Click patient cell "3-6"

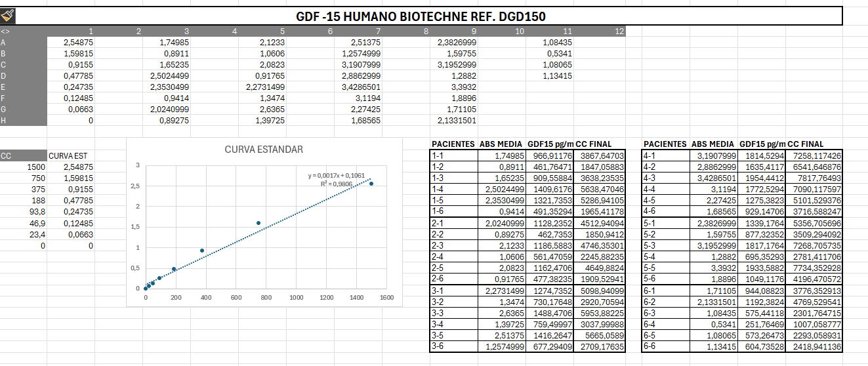[454, 346]
